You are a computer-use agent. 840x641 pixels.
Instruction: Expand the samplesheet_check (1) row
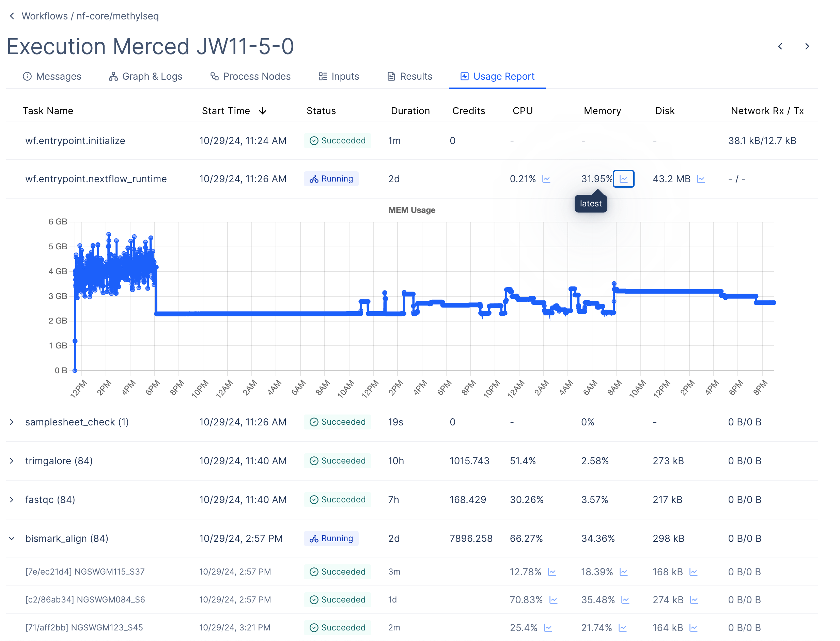tap(12, 422)
